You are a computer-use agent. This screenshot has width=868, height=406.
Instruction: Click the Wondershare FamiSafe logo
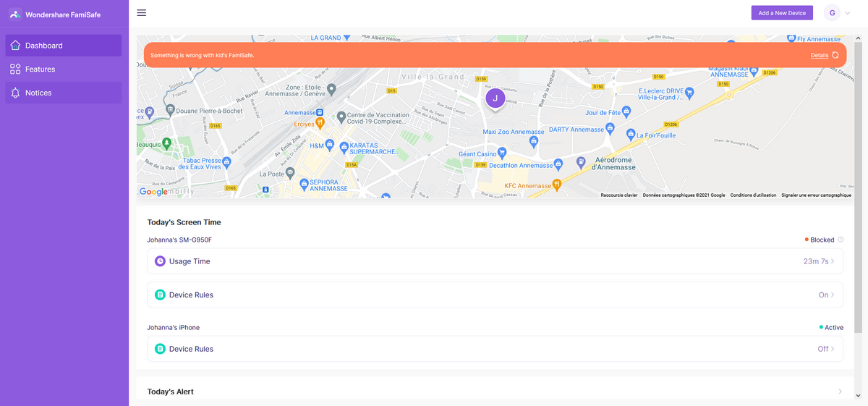click(15, 14)
